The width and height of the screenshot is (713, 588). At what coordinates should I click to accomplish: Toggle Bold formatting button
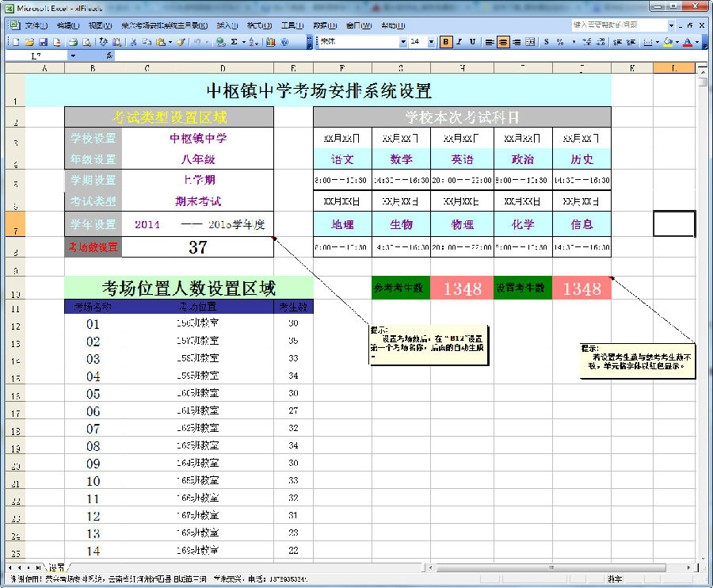tap(446, 42)
